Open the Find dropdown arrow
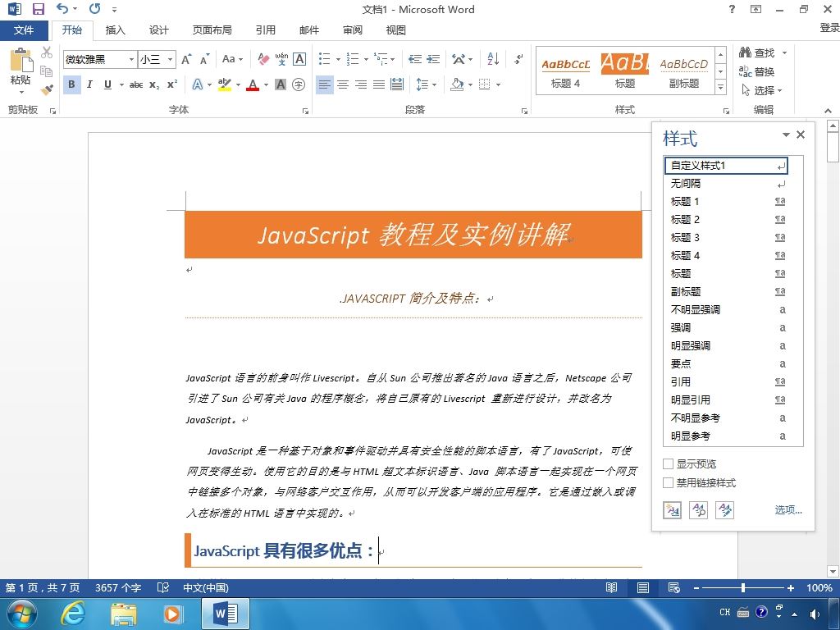The height and width of the screenshot is (630, 840). 784,52
